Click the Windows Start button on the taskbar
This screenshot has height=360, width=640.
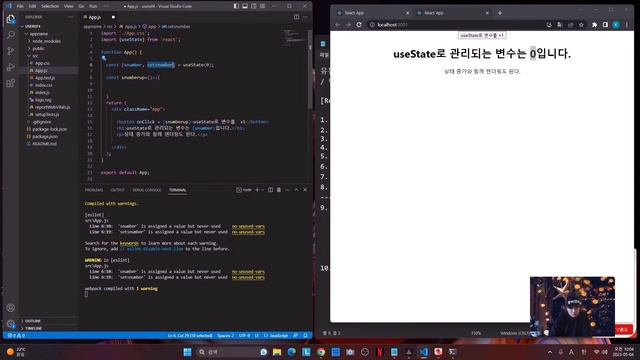coord(187,352)
